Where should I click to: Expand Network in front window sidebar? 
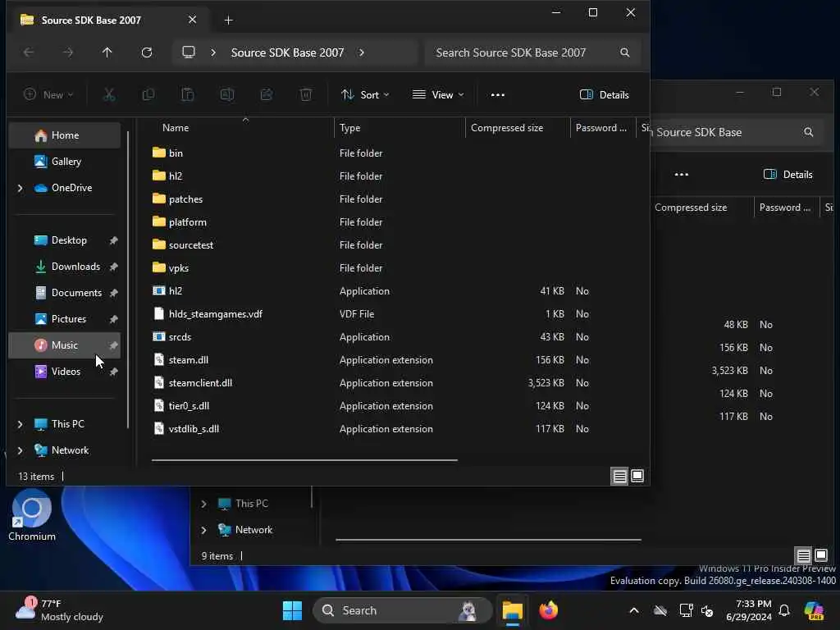click(21, 450)
